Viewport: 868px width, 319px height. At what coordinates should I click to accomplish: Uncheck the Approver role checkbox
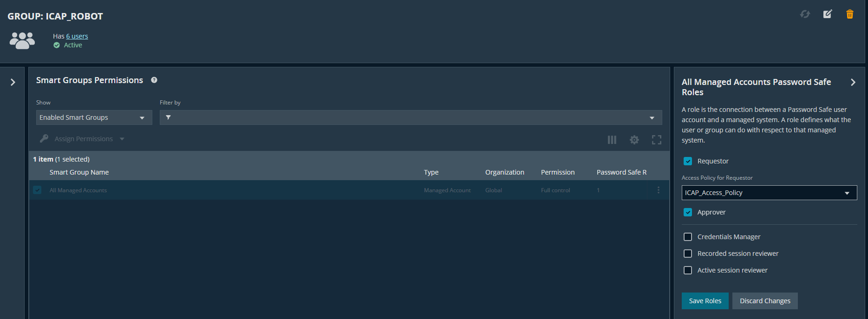[x=688, y=212]
